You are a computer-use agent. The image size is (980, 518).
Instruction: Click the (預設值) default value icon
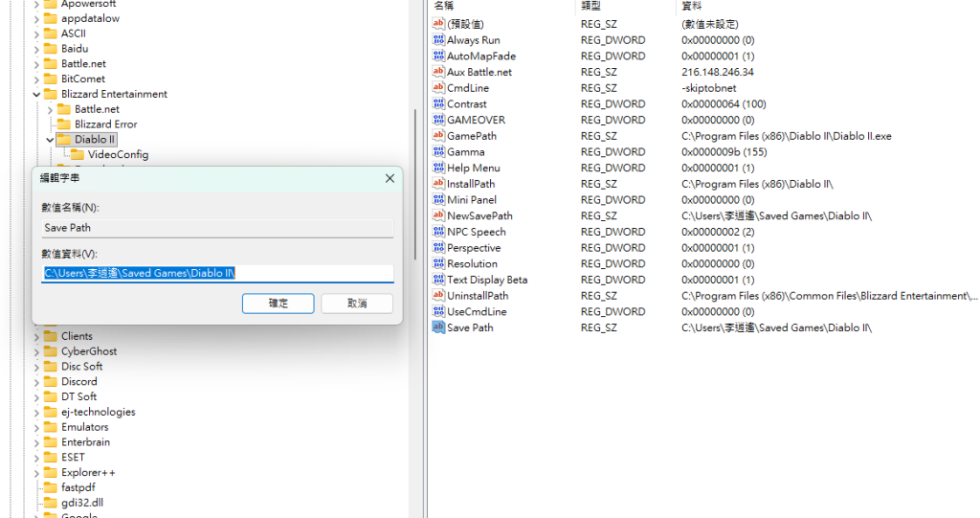tap(438, 24)
